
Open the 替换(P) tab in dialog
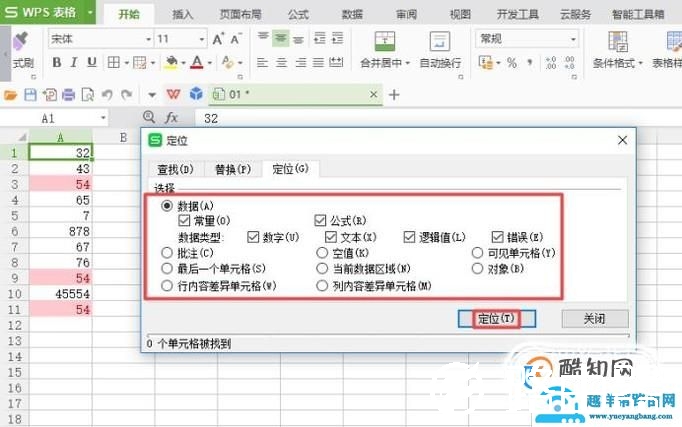pyautogui.click(x=233, y=169)
